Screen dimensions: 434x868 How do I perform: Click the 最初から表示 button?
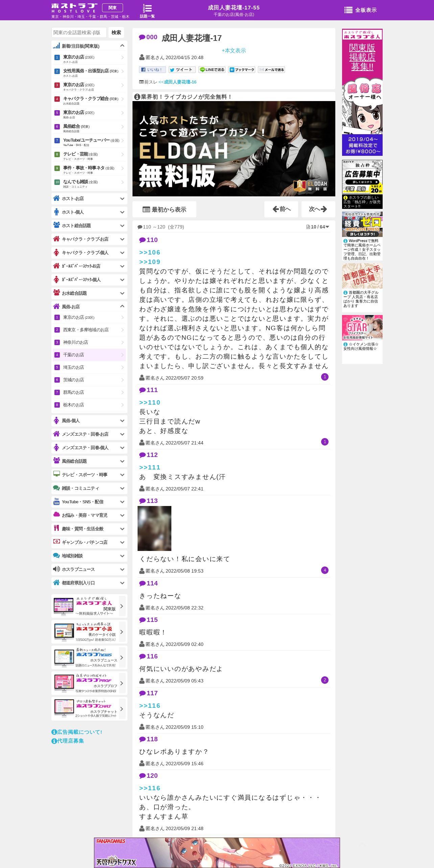coord(164,209)
